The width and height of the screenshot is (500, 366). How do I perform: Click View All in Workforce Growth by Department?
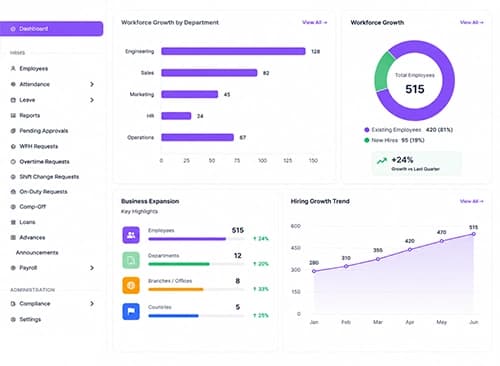tap(315, 22)
